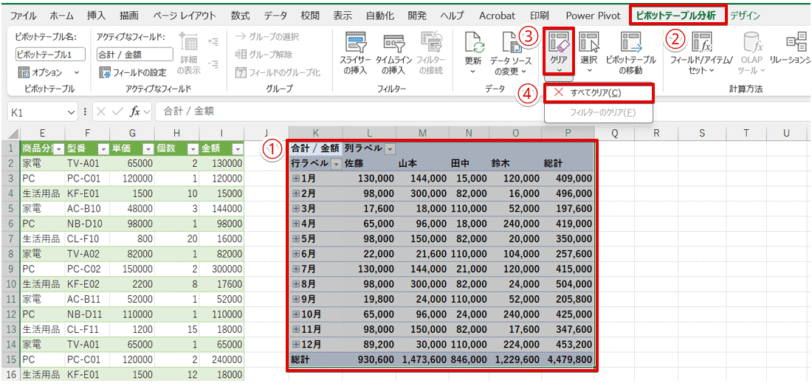Open the Name Box dropdown arrow
Image resolution: width=812 pixels, height=389 pixels.
(72, 111)
